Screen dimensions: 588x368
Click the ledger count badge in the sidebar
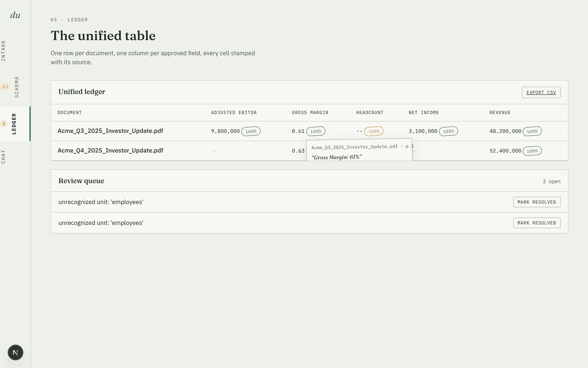click(x=4, y=123)
